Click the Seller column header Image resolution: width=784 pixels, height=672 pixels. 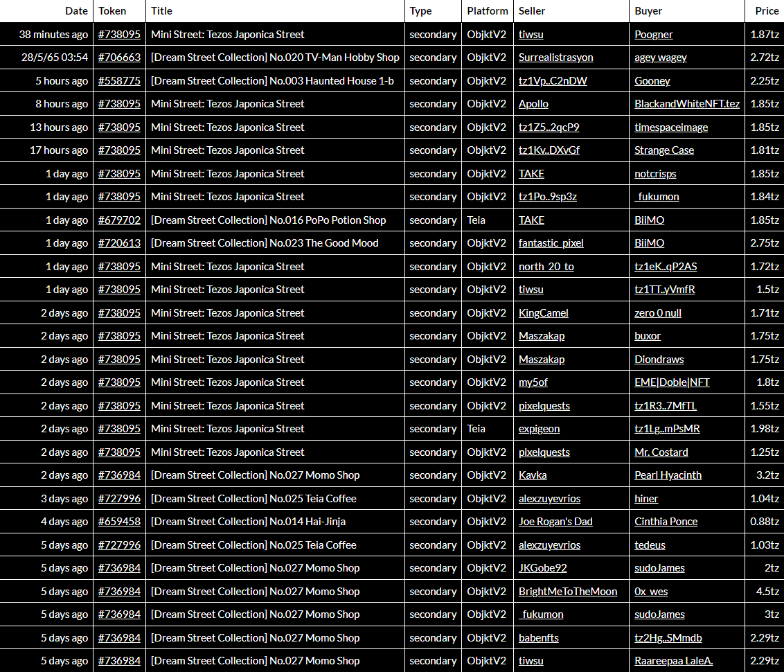(x=531, y=11)
